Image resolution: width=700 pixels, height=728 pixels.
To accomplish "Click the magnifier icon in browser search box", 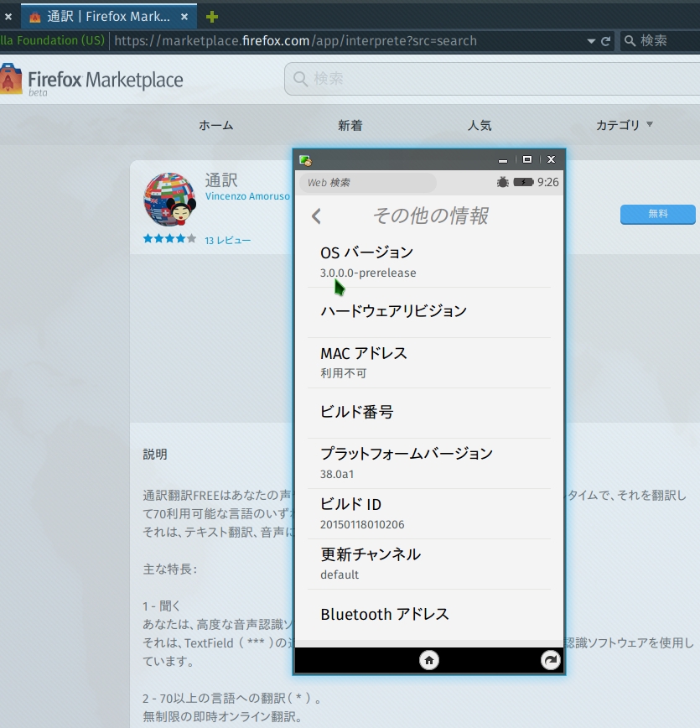I will 630,41.
